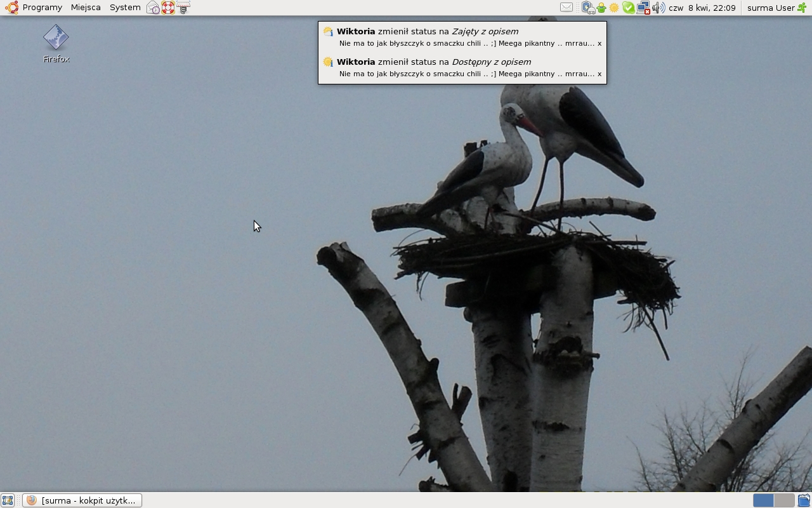Toggle the show desktop button

pyautogui.click(x=8, y=500)
